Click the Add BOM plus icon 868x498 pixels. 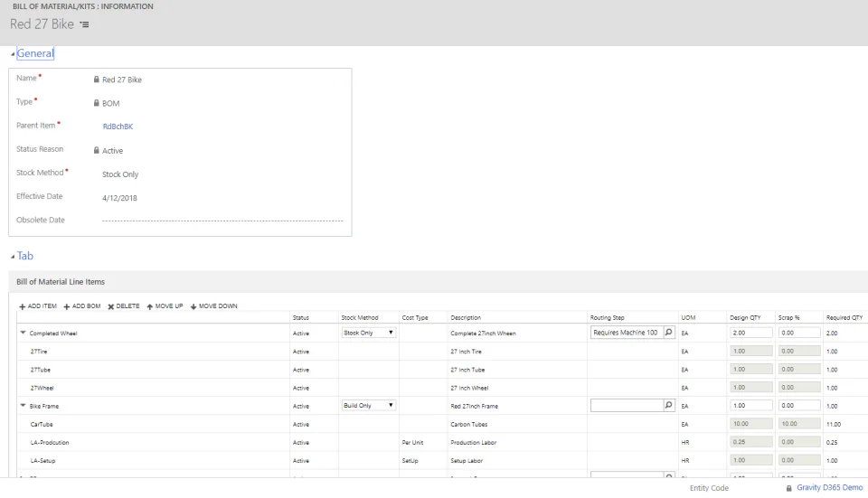coord(66,306)
